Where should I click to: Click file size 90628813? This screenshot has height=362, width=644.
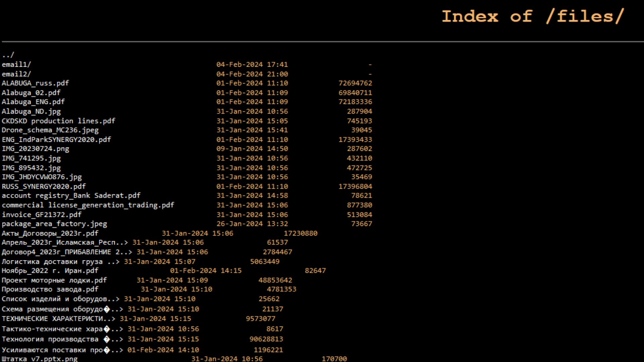click(266, 339)
